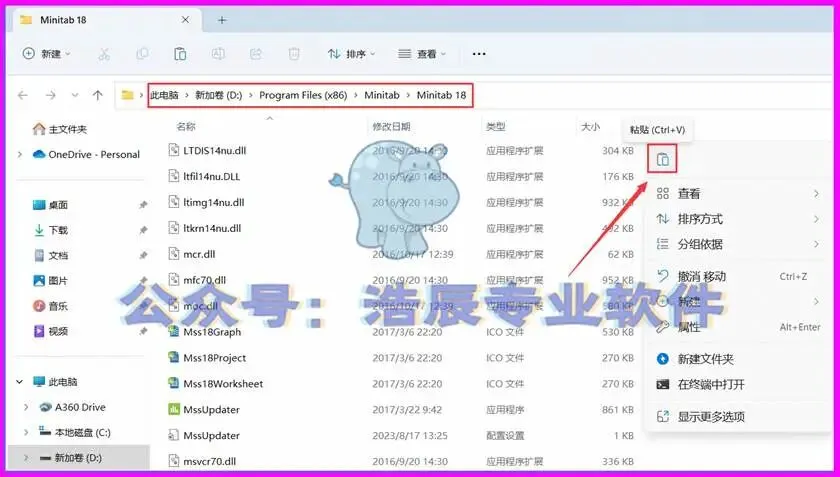
Task: Open recent locations chevron dropdown
Action: [75, 95]
